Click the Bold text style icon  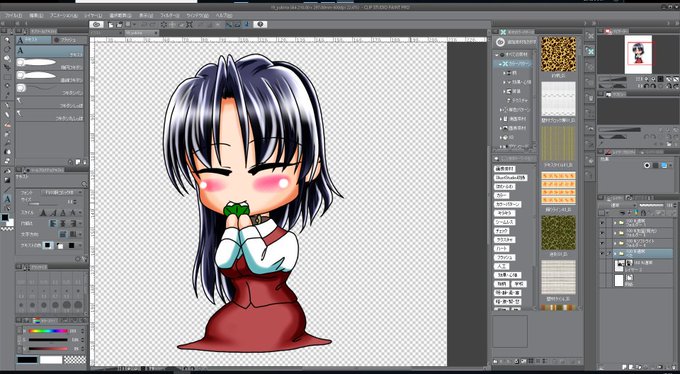coord(43,213)
